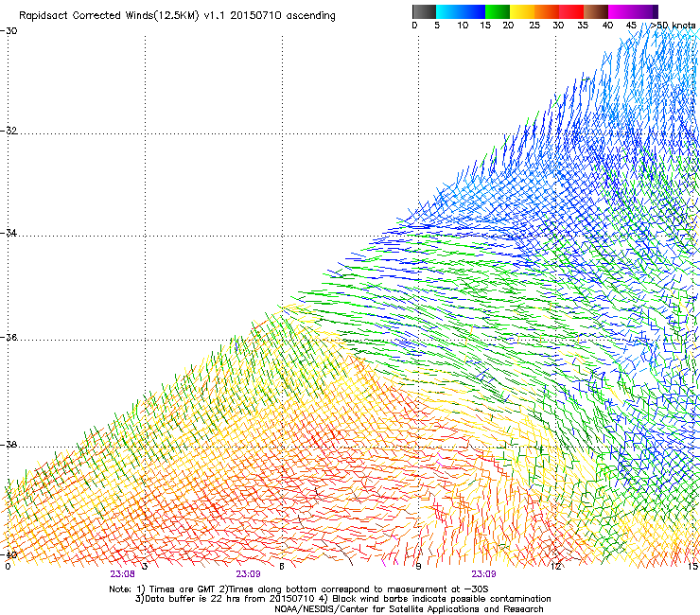Click the 'Rapidscat Corrected Winds(12.5KM)' title text
700x615 pixels.
(x=109, y=16)
